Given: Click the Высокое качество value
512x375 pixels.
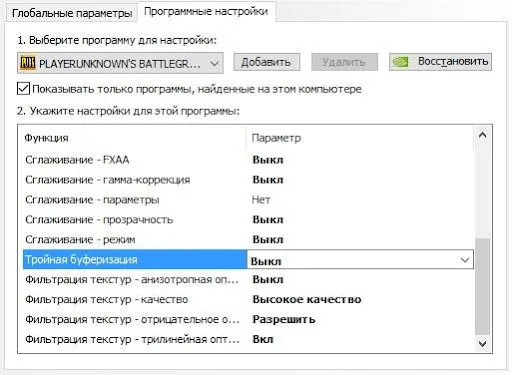Looking at the screenshot, I should tap(307, 299).
